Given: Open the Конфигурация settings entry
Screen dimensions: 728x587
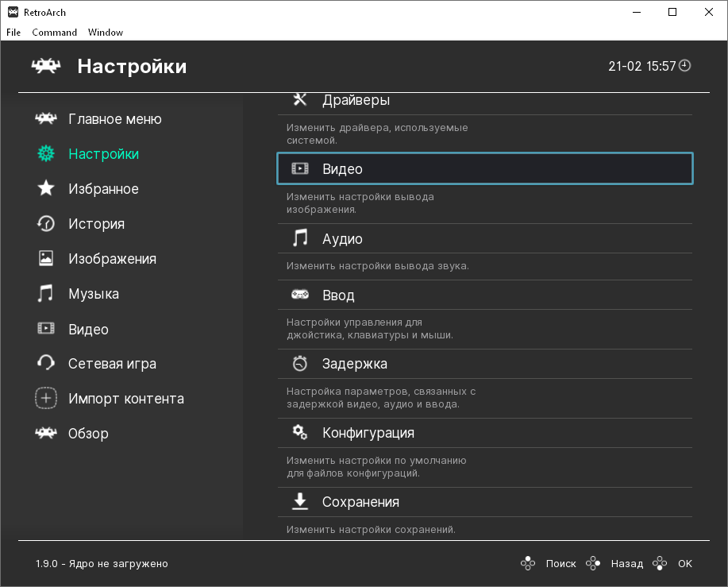Looking at the screenshot, I should point(485,433).
